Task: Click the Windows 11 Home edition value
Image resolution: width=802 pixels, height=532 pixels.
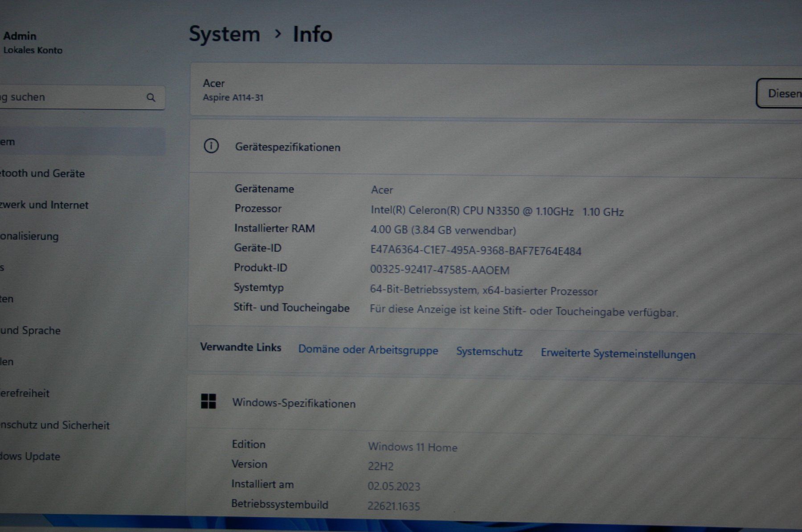Action: pos(413,447)
